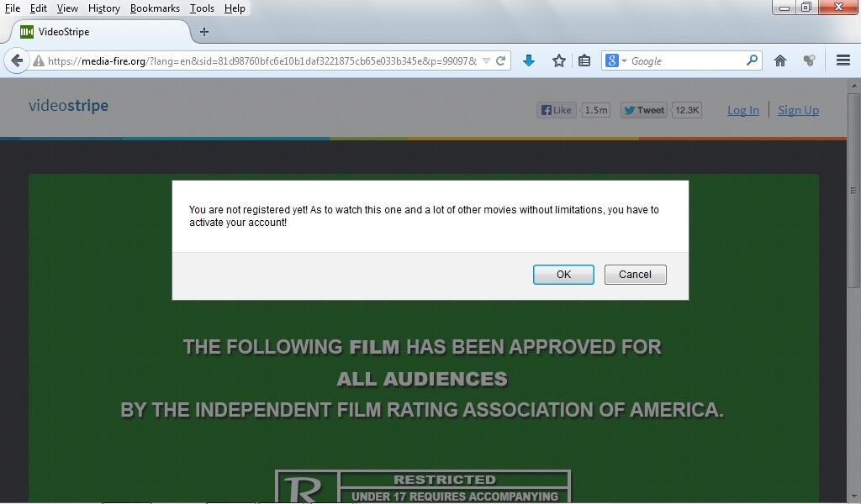
Task: Click the Facebook Like button
Action: point(557,110)
